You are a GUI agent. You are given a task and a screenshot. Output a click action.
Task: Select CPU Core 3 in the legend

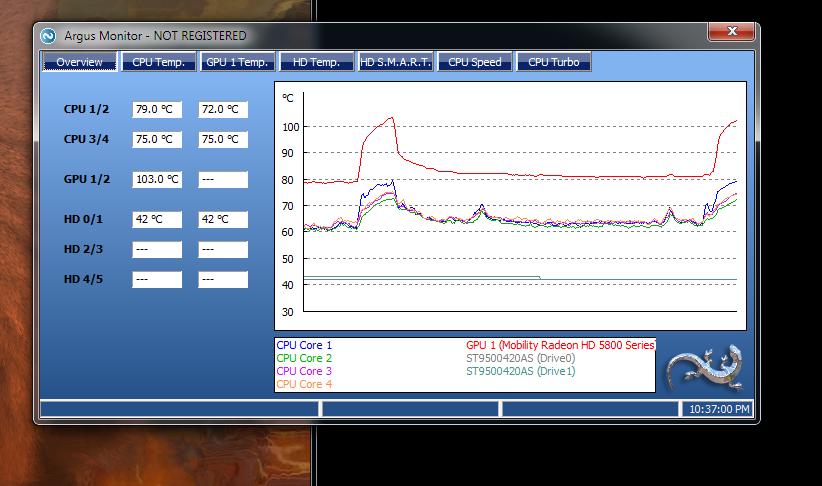[x=304, y=371]
